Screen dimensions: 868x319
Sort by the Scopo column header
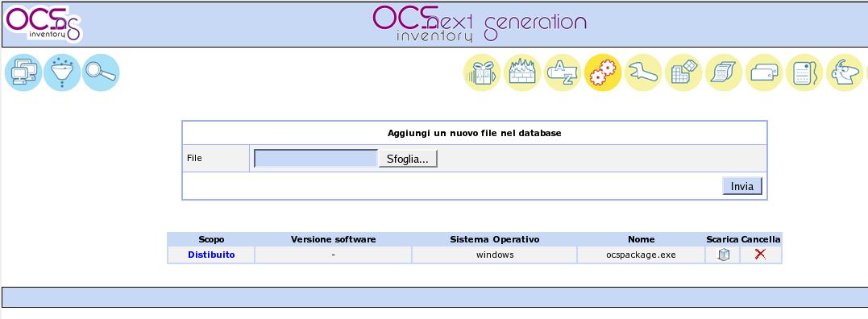(211, 239)
